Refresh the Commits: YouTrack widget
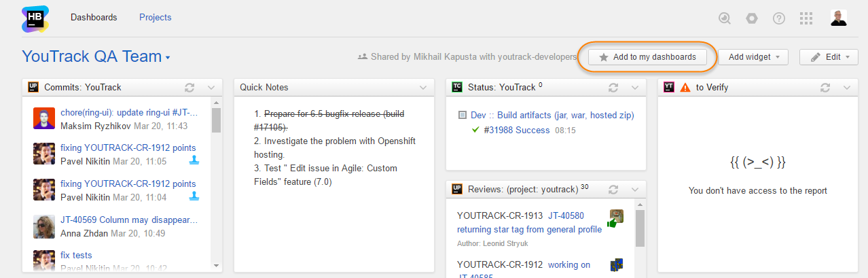This screenshot has width=868, height=278. (190, 87)
